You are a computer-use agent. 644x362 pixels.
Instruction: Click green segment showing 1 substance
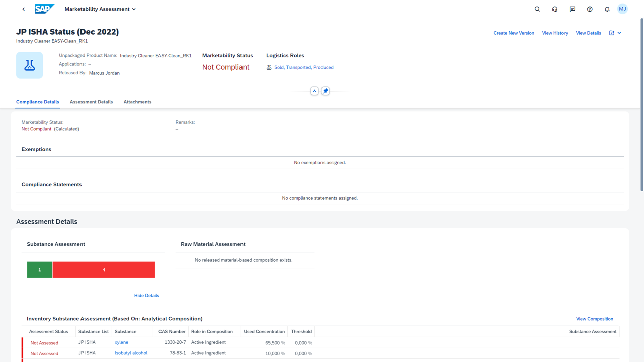pos(40,269)
